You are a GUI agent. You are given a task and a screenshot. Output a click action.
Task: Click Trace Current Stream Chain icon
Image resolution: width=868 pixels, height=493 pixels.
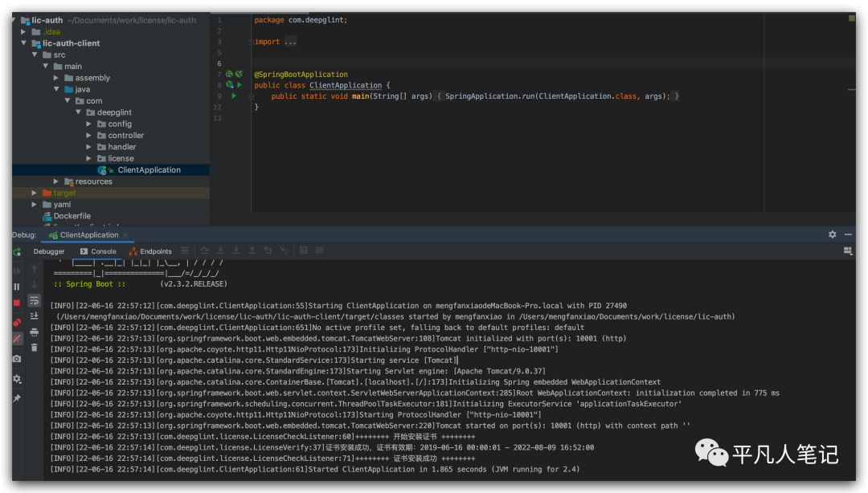point(319,251)
